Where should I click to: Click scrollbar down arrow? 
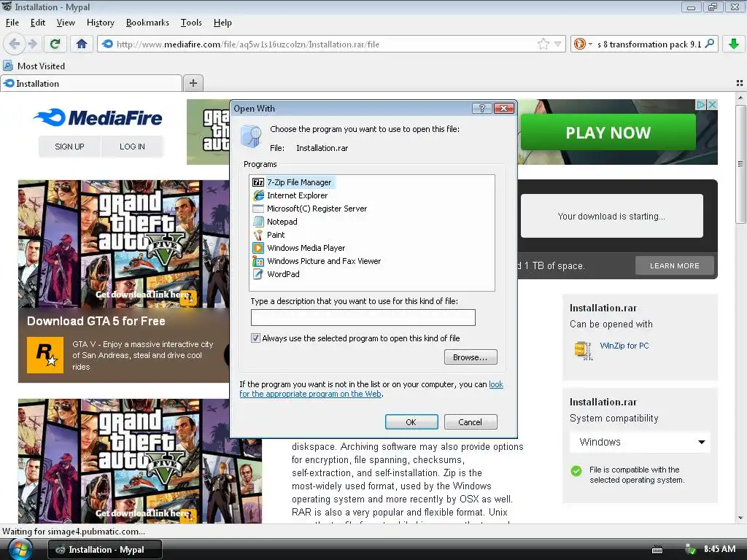coord(740,518)
